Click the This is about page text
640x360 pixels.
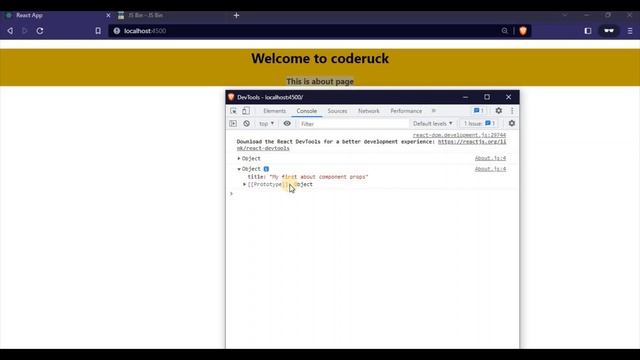coord(320,81)
